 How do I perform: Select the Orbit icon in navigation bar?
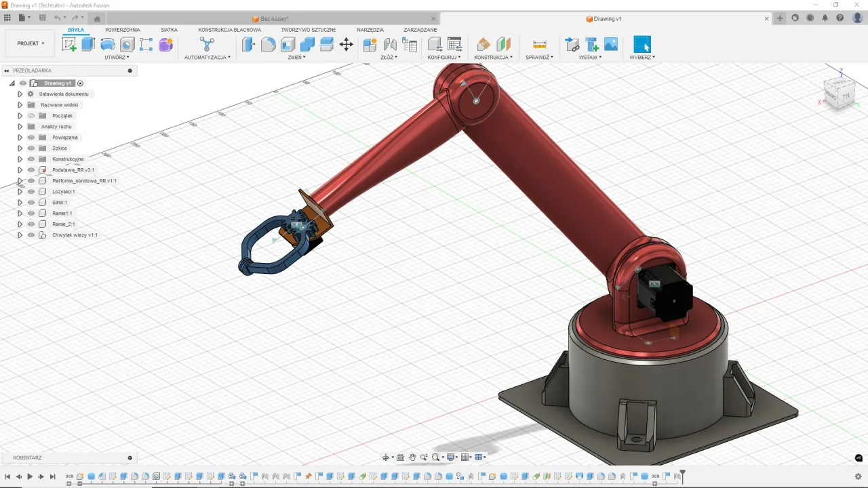[385, 457]
